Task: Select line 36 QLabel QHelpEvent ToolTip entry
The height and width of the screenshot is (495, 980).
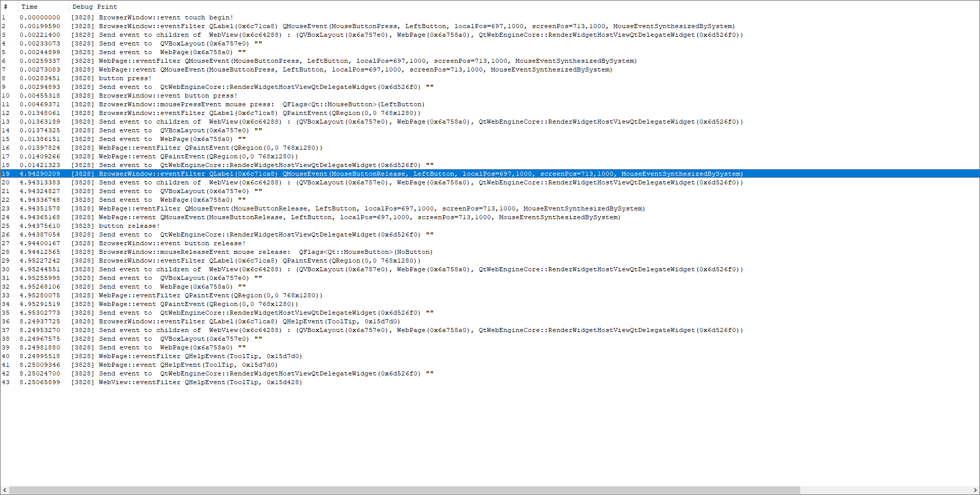Action: 249,321
